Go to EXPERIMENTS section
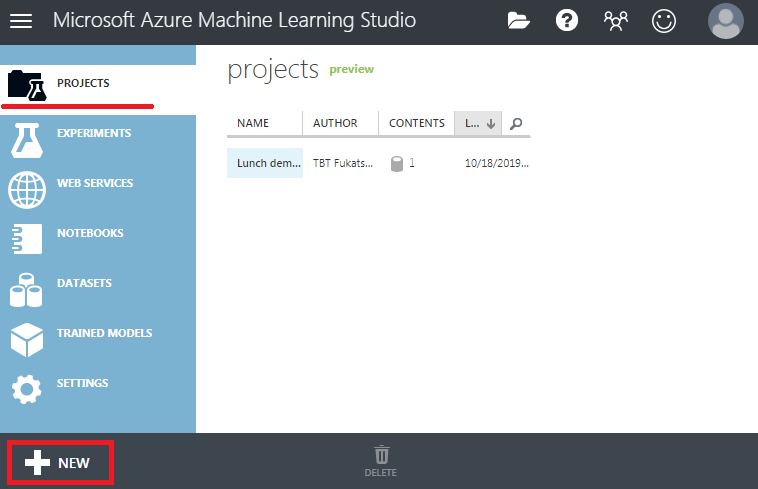The height and width of the screenshot is (489, 758). (x=94, y=133)
